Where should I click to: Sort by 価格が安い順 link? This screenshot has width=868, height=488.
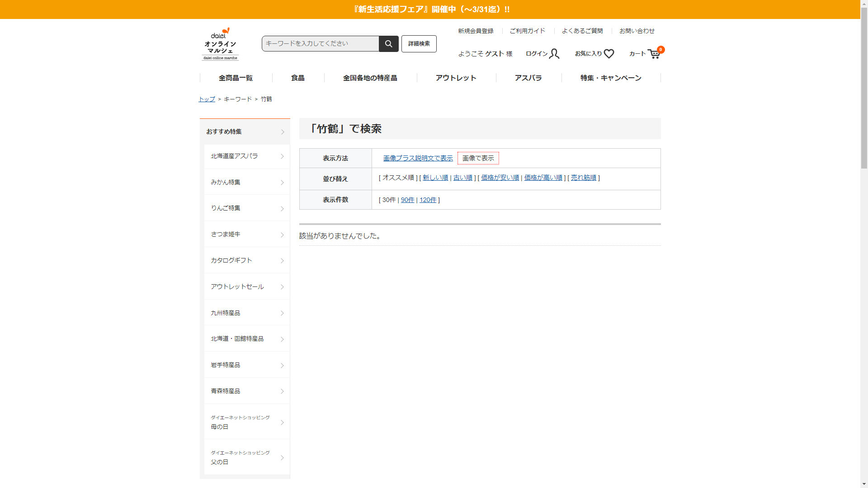(500, 178)
